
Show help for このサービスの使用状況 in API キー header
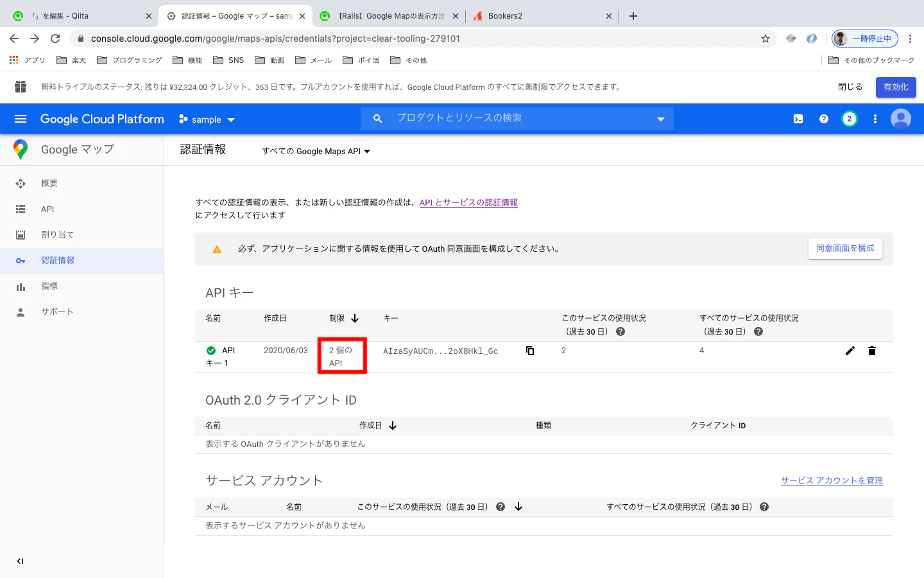tap(620, 332)
